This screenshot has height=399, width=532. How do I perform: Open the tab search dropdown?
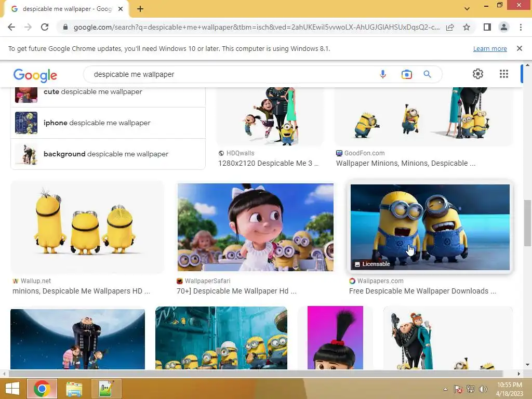[467, 9]
